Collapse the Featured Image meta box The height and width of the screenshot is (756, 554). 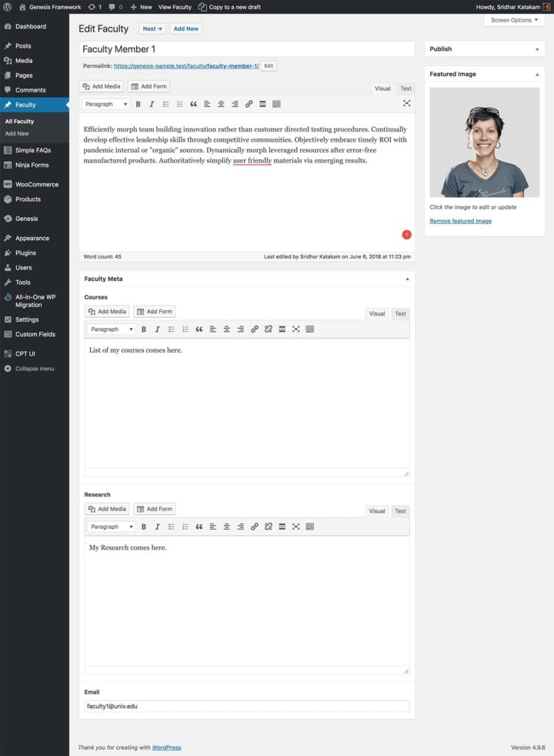coord(537,74)
